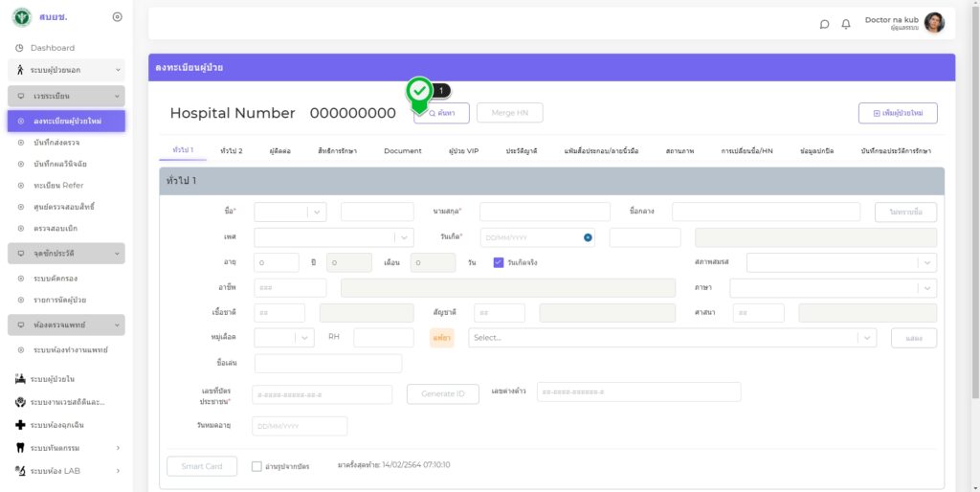Click the clock icon in birth date field

[x=588, y=237]
